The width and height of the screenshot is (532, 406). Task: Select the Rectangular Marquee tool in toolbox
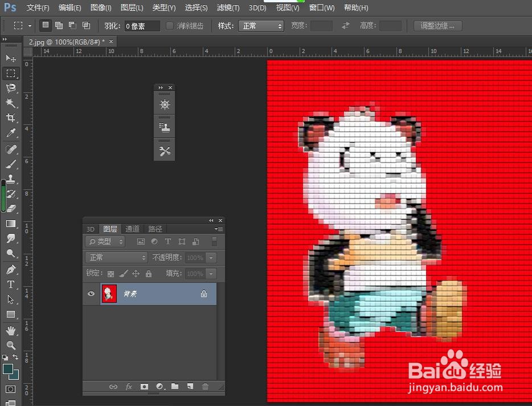point(10,74)
